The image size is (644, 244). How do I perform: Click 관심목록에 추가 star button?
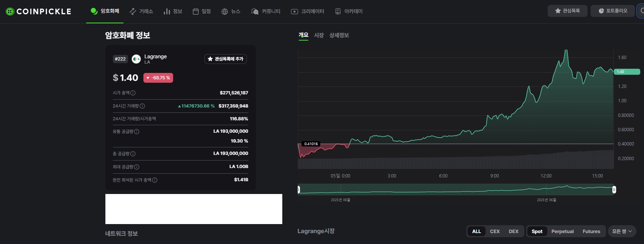tap(225, 59)
